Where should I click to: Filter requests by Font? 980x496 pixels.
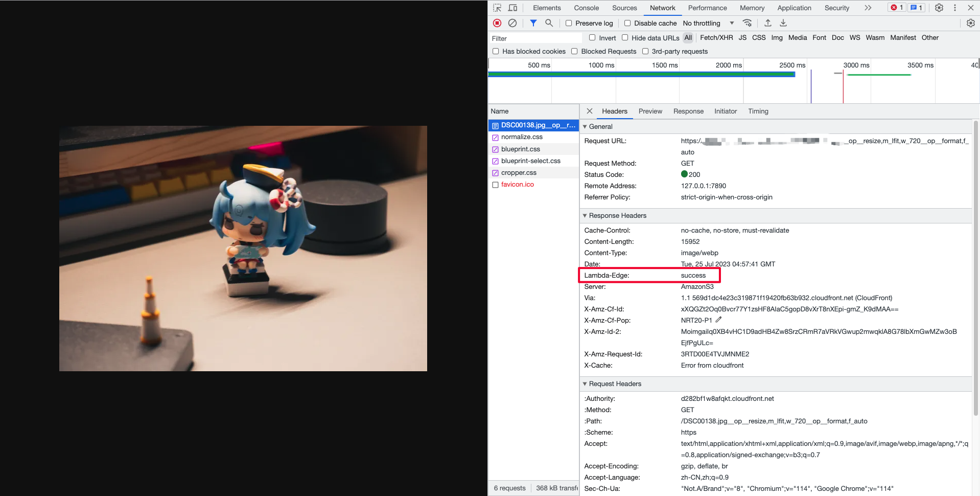tap(819, 37)
